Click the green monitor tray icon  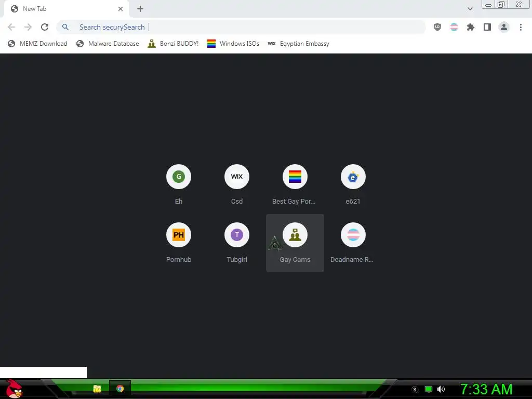pyautogui.click(x=429, y=389)
